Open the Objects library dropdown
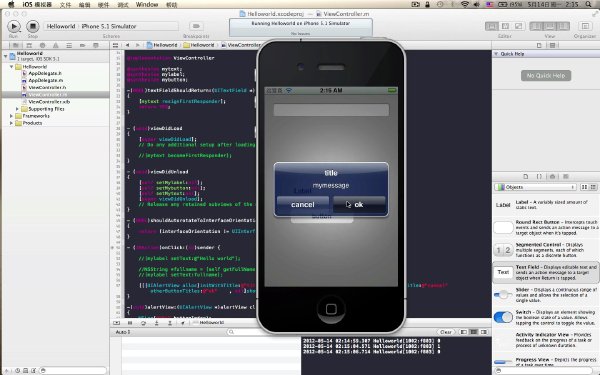Viewport: 600px width, 375px height. point(535,187)
